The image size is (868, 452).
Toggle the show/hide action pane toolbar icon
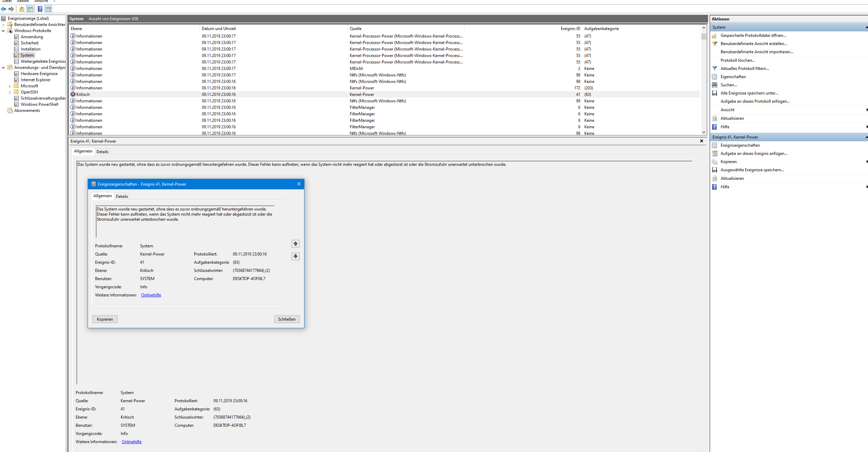[48, 9]
